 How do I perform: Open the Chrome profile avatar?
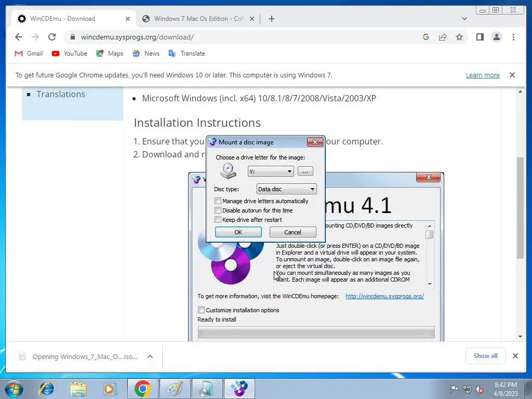(496, 37)
